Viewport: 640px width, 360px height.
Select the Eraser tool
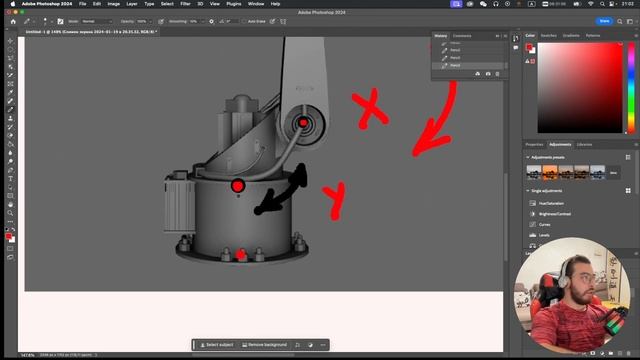pos(10,136)
